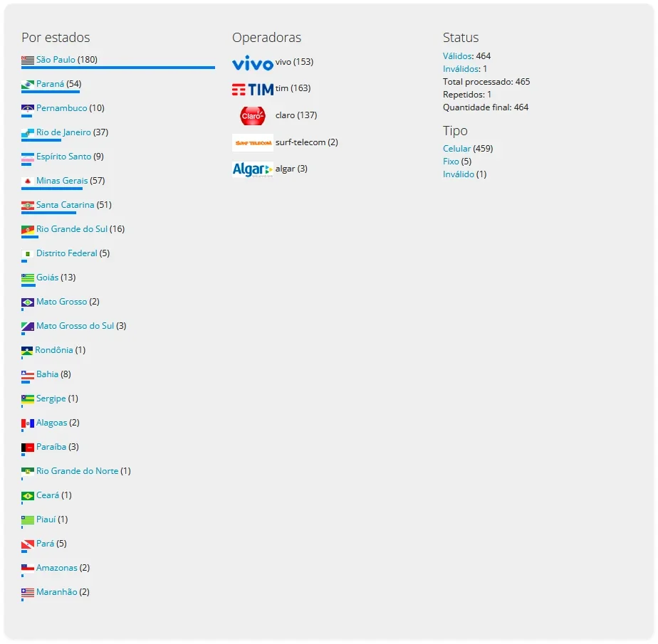Image resolution: width=658 pixels, height=644 pixels.
Task: Click the Paraíba flag icon
Action: [28, 448]
